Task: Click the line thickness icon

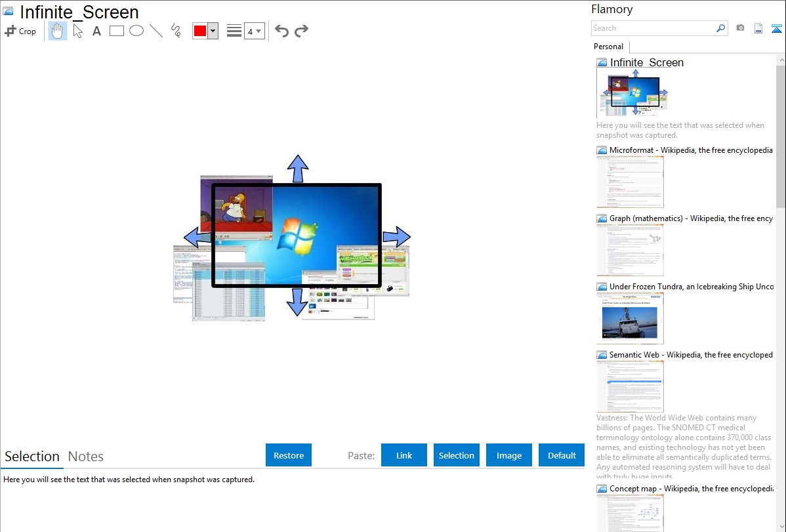Action: pyautogui.click(x=234, y=31)
